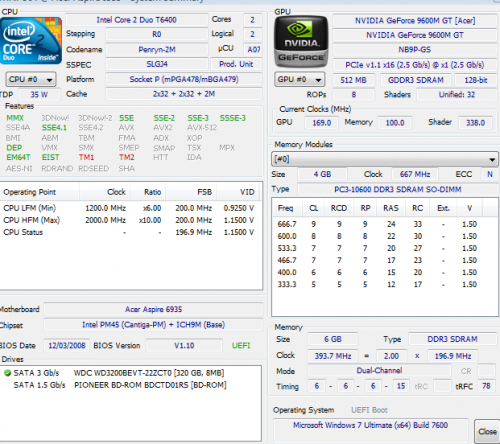The width and height of the screenshot is (500, 444).
Task: Click the Close button
Action: tap(487, 432)
